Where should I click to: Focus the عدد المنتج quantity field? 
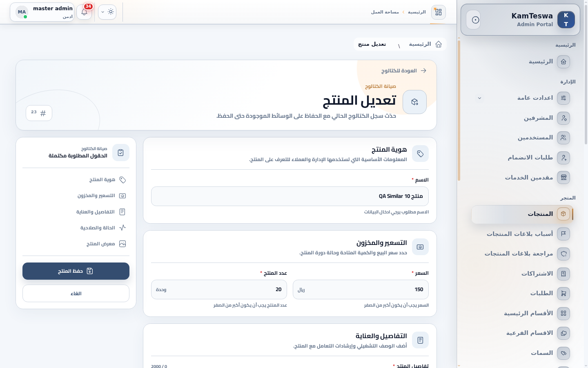[219, 289]
